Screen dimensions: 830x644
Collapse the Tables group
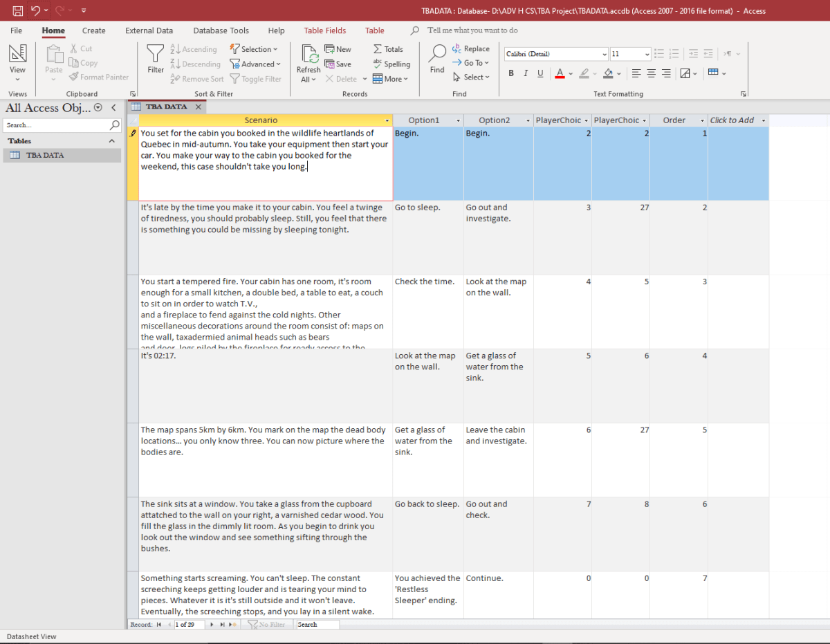(x=111, y=140)
